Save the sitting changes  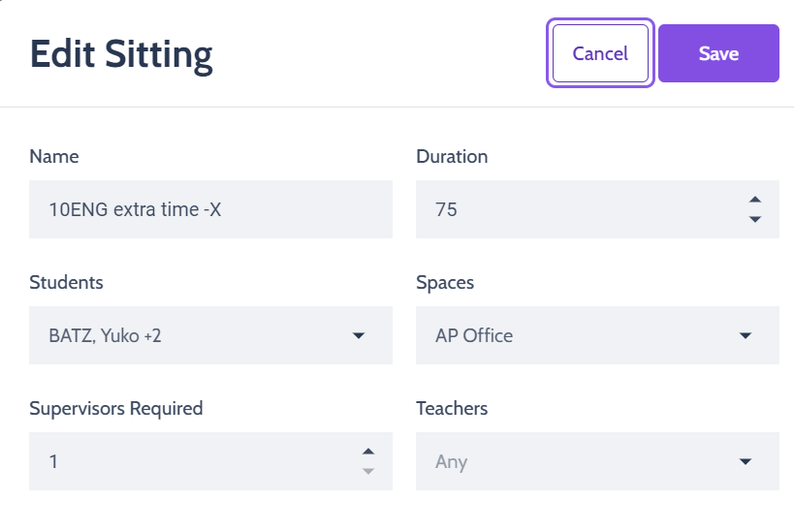[718, 53]
